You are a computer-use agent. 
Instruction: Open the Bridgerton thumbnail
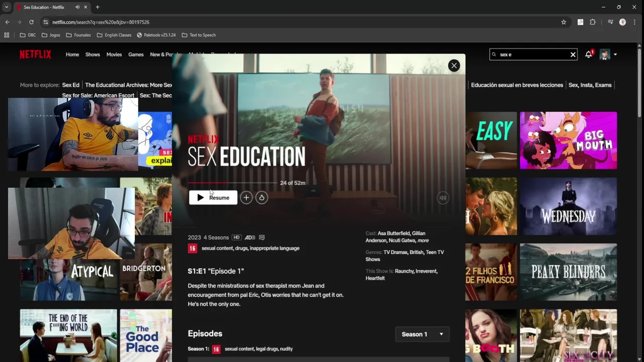coord(146,272)
